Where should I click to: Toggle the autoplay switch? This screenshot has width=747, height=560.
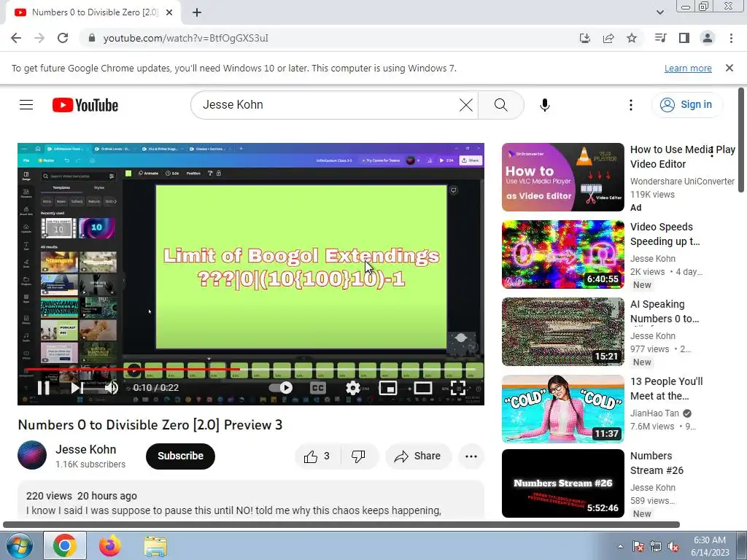[281, 388]
